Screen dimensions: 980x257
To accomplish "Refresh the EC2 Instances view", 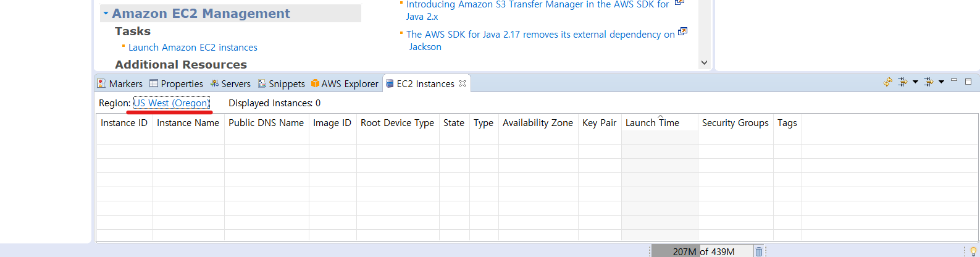I will [x=888, y=82].
